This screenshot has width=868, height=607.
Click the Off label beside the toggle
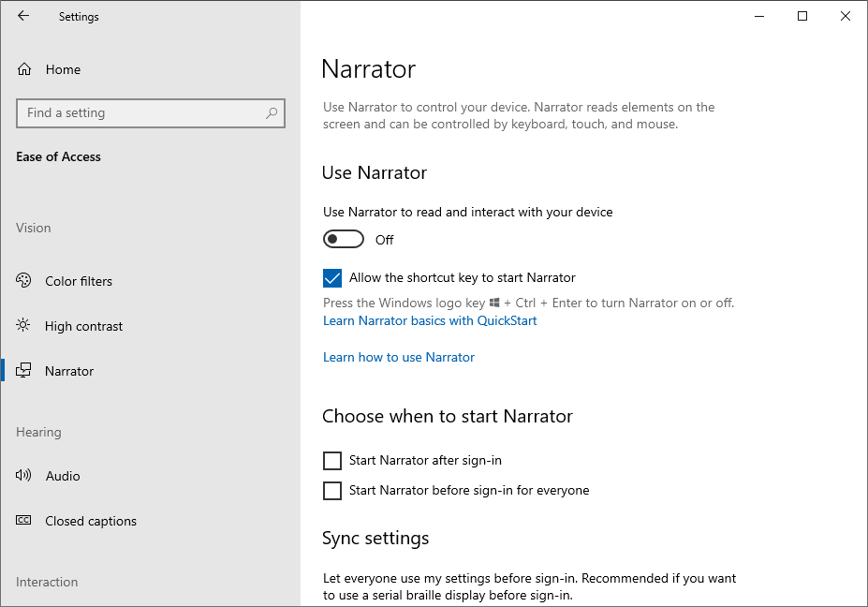[x=384, y=240]
